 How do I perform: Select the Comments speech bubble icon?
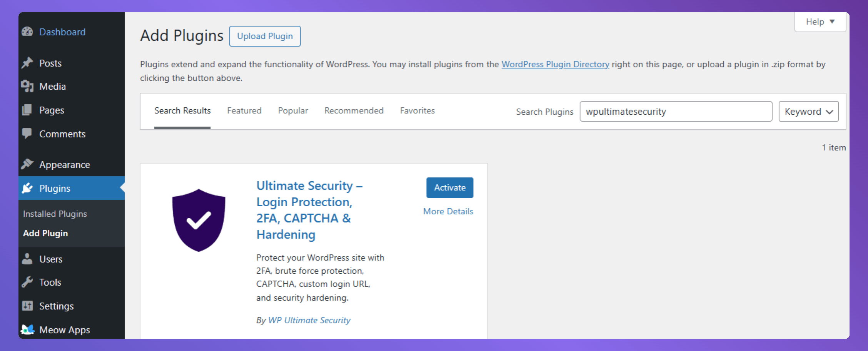(x=27, y=134)
